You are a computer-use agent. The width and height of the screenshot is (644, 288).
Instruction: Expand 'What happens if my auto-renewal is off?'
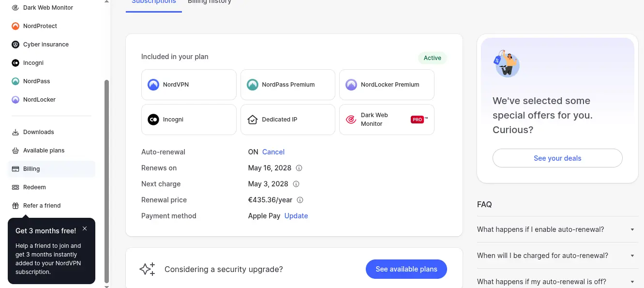tap(558, 282)
